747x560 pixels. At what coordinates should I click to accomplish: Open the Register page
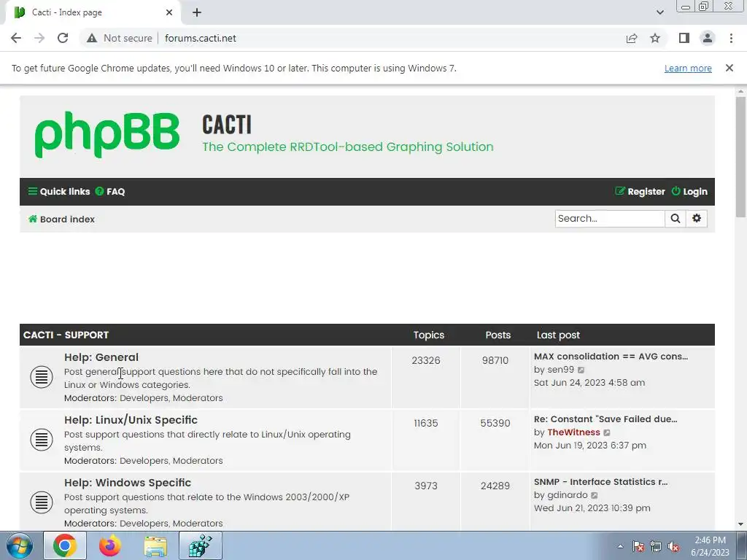click(x=640, y=192)
